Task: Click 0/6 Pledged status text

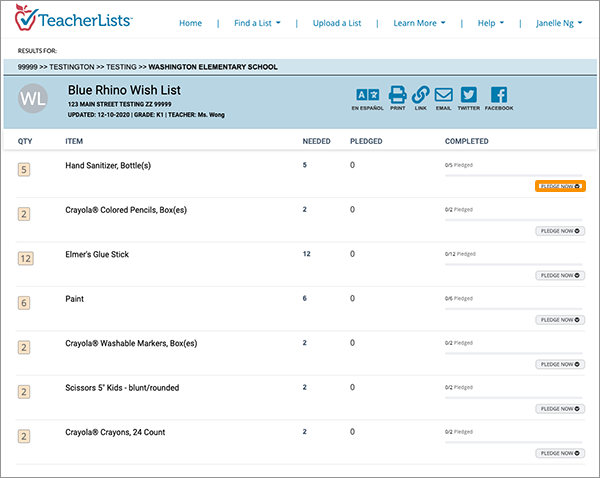Action: 458,298
